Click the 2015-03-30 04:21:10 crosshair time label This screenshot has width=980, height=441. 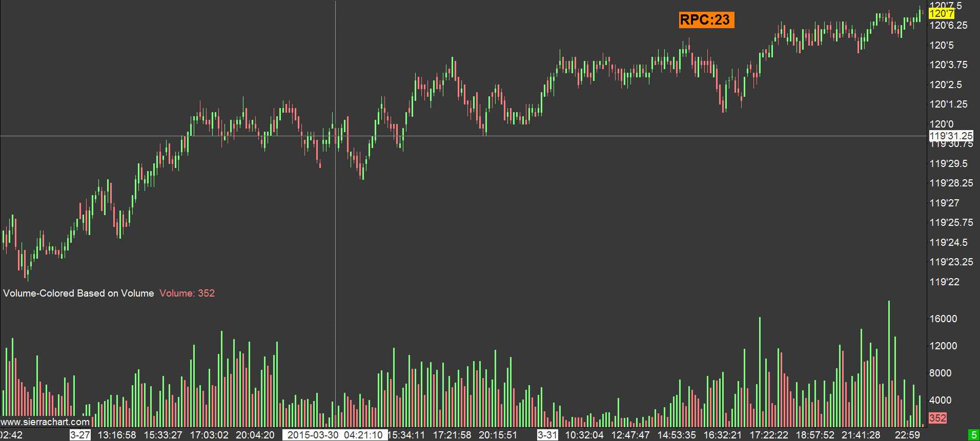[x=335, y=435]
